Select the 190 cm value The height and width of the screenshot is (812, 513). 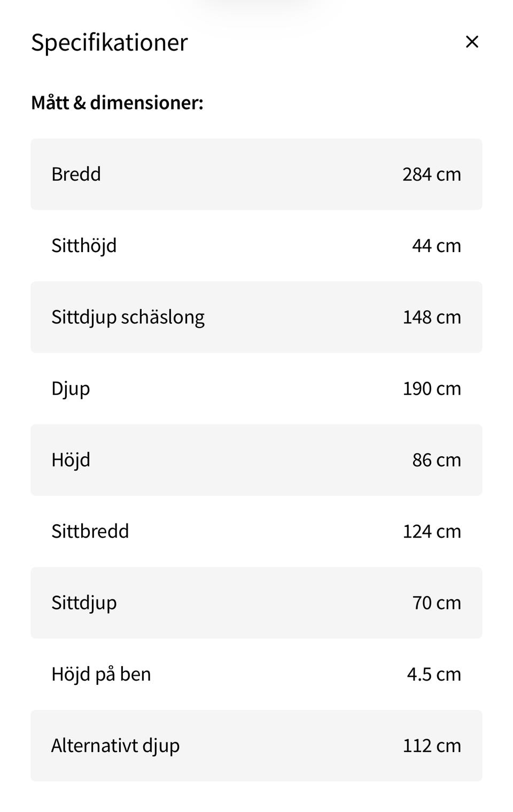[x=431, y=389]
